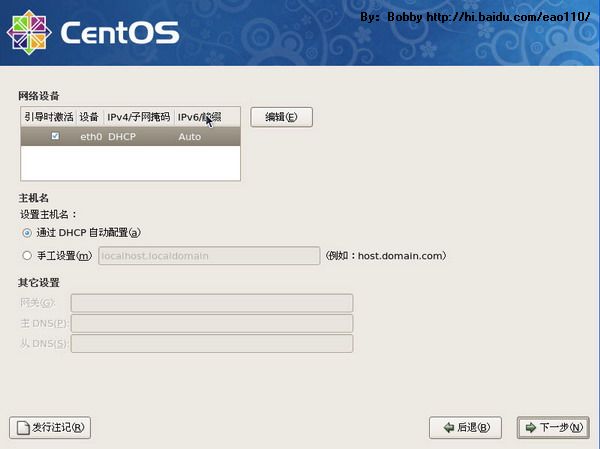Go back with 后退(B) button
The width and height of the screenshot is (600, 449).
465,428
